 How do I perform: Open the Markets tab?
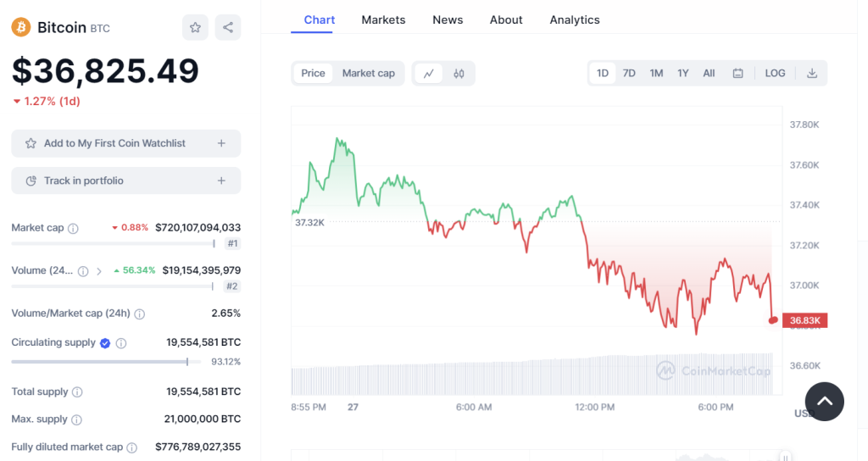point(383,19)
